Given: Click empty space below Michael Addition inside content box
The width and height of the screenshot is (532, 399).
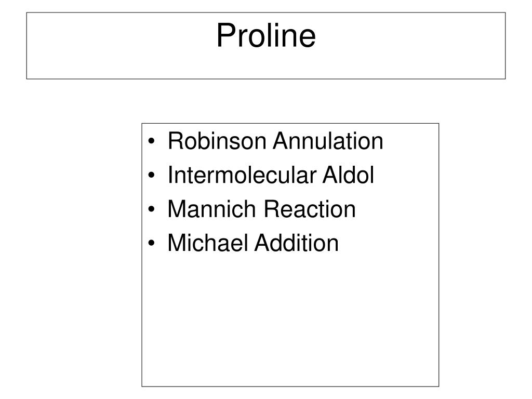Looking at the screenshot, I should (x=290, y=319).
